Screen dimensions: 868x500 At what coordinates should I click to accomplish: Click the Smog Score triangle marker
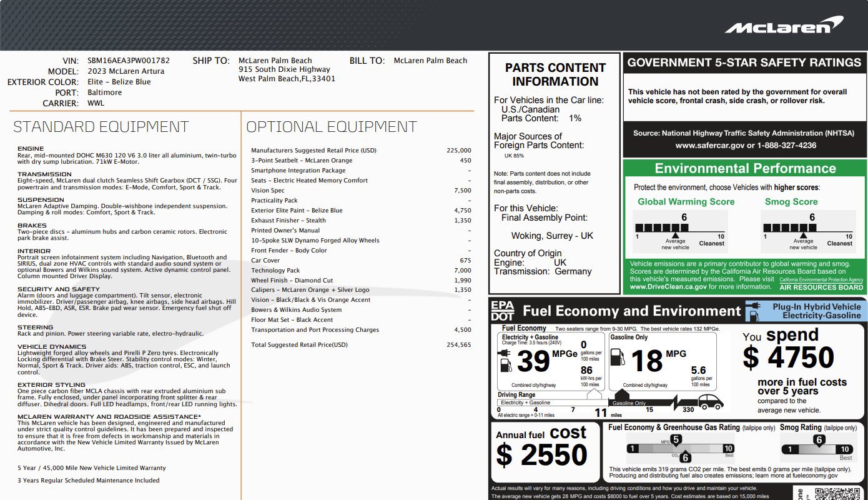pyautogui.click(x=805, y=234)
